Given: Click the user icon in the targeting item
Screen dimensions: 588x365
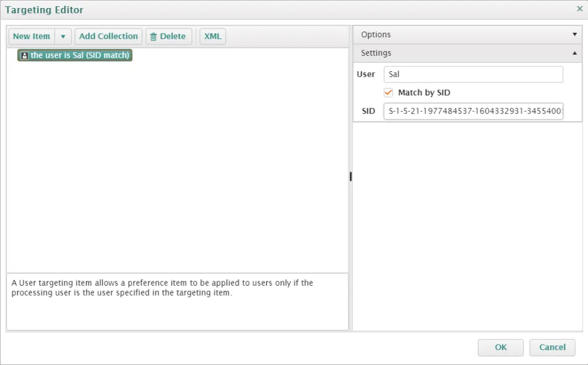Looking at the screenshot, I should click(x=24, y=56).
